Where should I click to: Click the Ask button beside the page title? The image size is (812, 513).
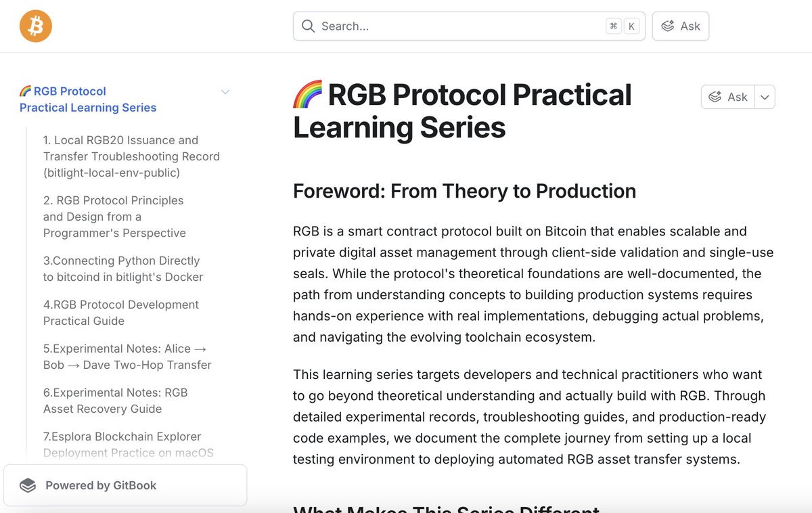click(728, 97)
